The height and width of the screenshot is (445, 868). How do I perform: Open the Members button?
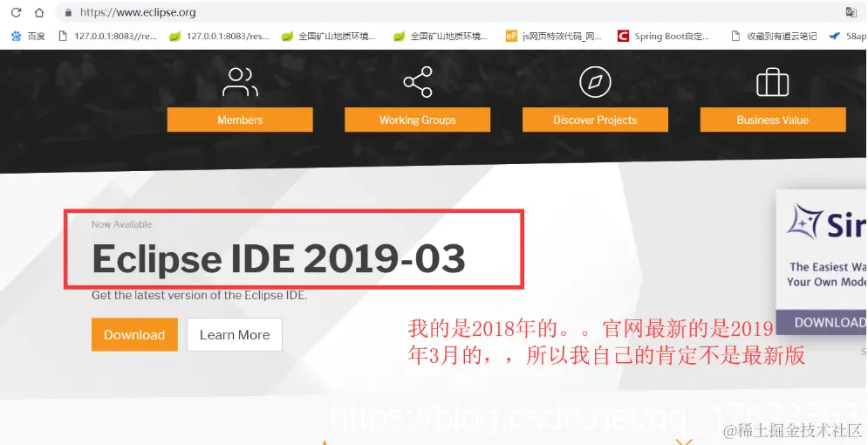pyautogui.click(x=240, y=120)
